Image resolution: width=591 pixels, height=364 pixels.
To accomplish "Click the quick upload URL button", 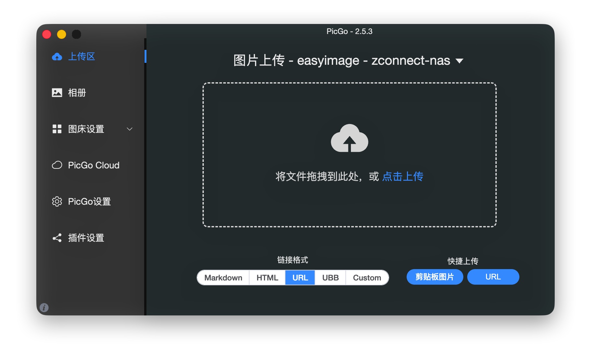I will tap(493, 277).
